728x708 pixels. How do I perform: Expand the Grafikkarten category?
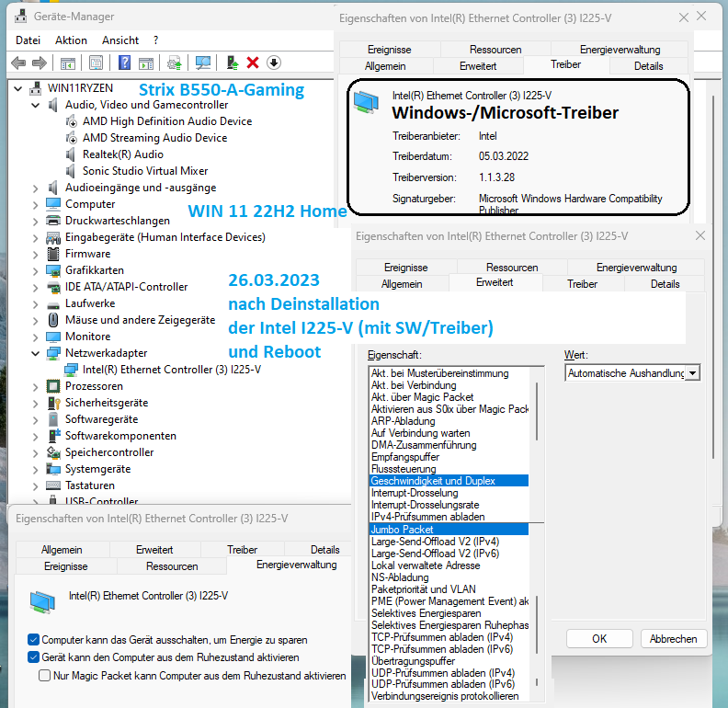click(x=35, y=271)
